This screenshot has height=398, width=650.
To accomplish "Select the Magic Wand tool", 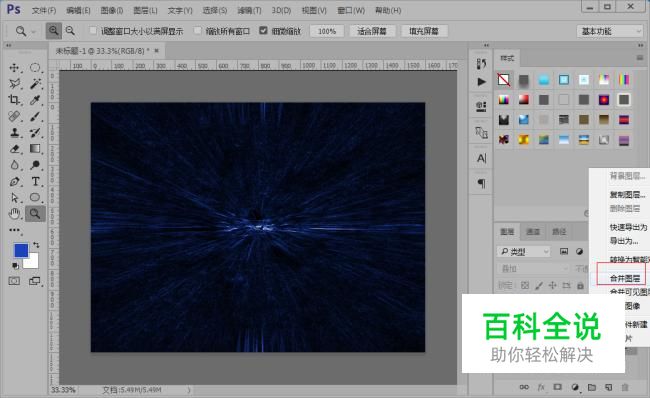I will coord(35,83).
